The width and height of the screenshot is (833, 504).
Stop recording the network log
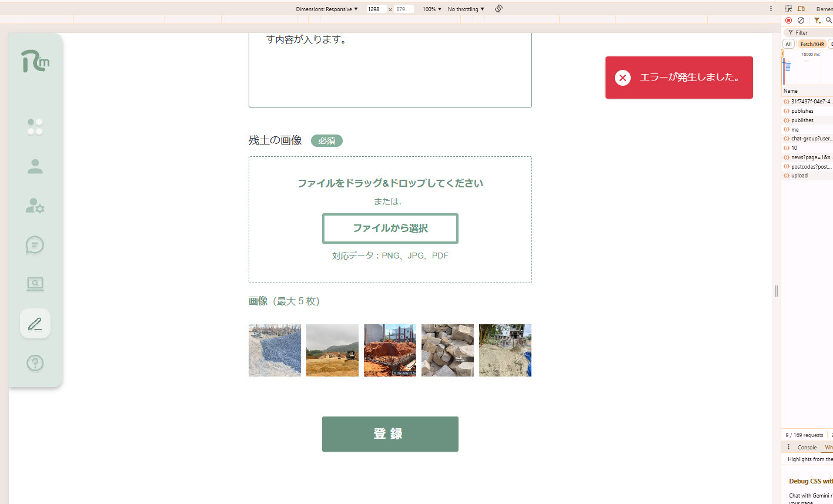(789, 21)
